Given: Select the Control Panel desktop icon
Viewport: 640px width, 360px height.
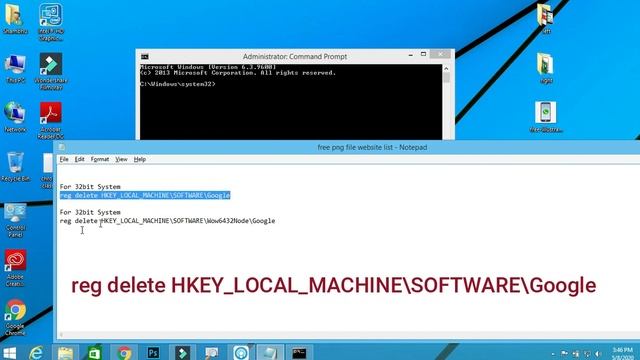Looking at the screenshot, I should pos(16,220).
